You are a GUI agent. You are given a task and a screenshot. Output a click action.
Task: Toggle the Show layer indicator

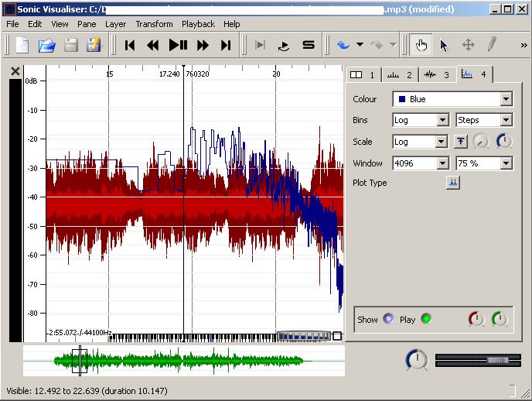pyautogui.click(x=388, y=319)
